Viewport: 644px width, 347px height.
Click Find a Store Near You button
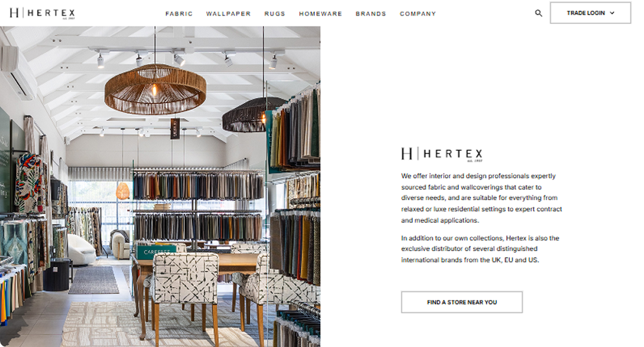pos(462,302)
